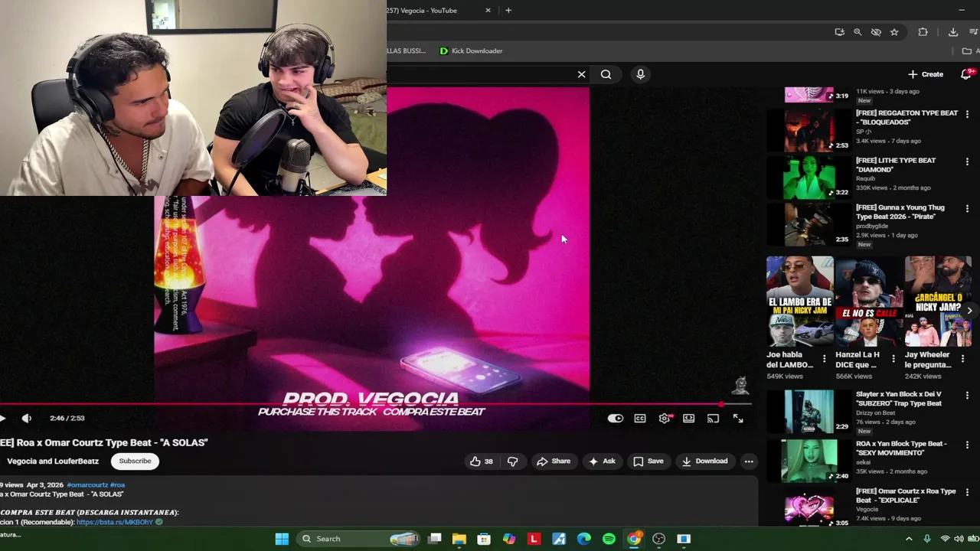
Task: Clear the YouTube search box
Action: pyautogui.click(x=581, y=74)
